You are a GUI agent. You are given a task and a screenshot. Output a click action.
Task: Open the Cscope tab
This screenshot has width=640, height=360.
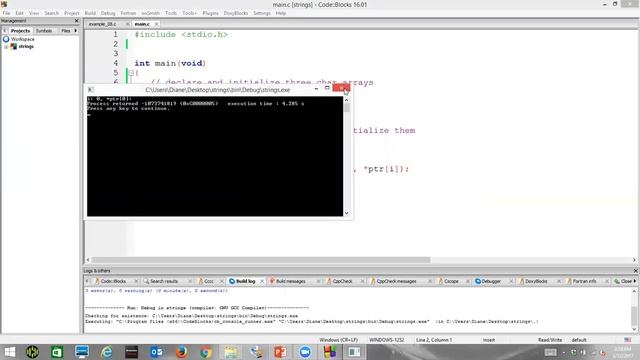coord(451,281)
